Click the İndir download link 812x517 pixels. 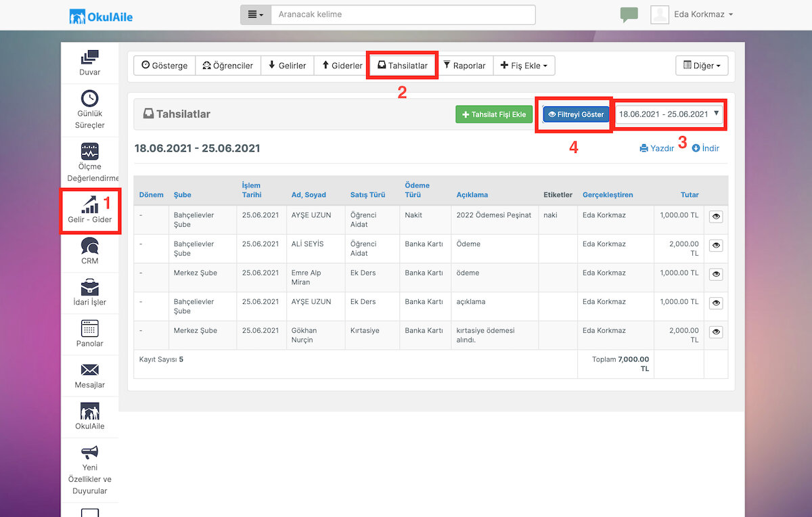pyautogui.click(x=705, y=148)
